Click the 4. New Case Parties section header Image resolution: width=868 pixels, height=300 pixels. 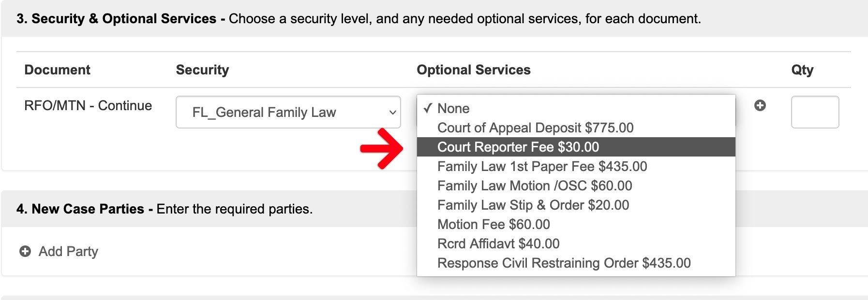165,209
